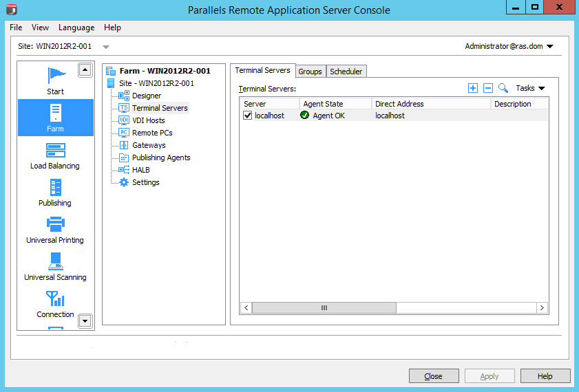Move the category sidebar up with arrow
579x392 pixels.
pos(85,69)
